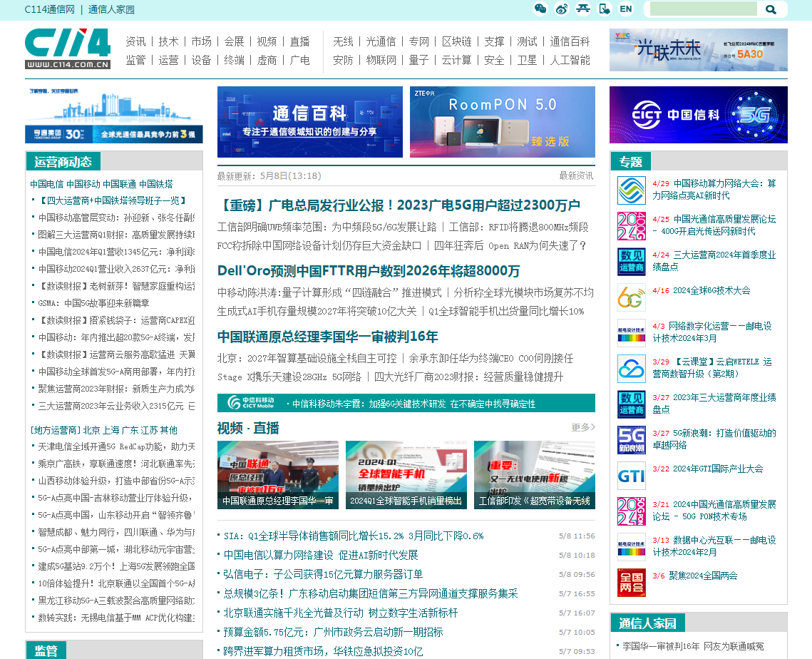Play video 2024Q1全球智能手机销量榜出
This screenshot has width=812, height=659.
pyautogui.click(x=406, y=474)
